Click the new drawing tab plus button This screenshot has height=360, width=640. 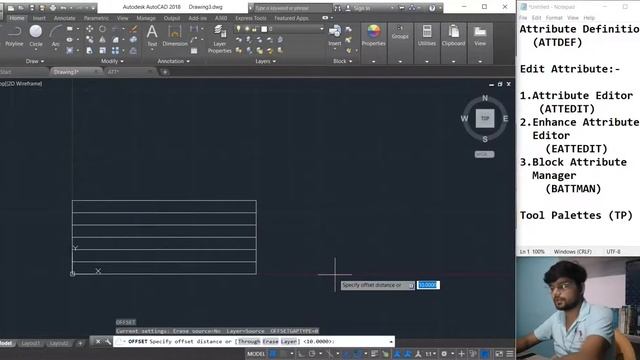pyautogui.click(x=165, y=72)
